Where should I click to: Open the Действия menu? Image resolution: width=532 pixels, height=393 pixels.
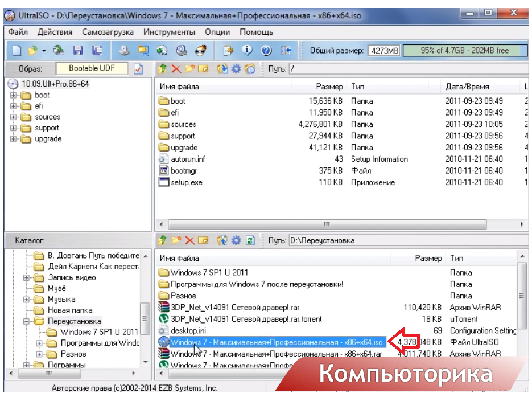tap(55, 32)
